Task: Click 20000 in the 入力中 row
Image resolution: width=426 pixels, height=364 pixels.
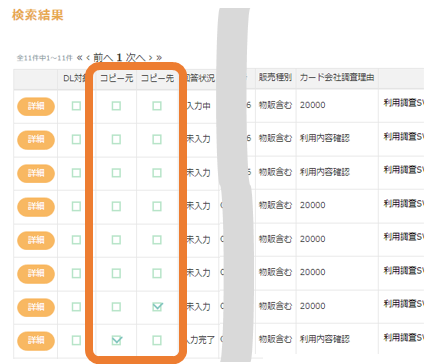Action: 312,105
